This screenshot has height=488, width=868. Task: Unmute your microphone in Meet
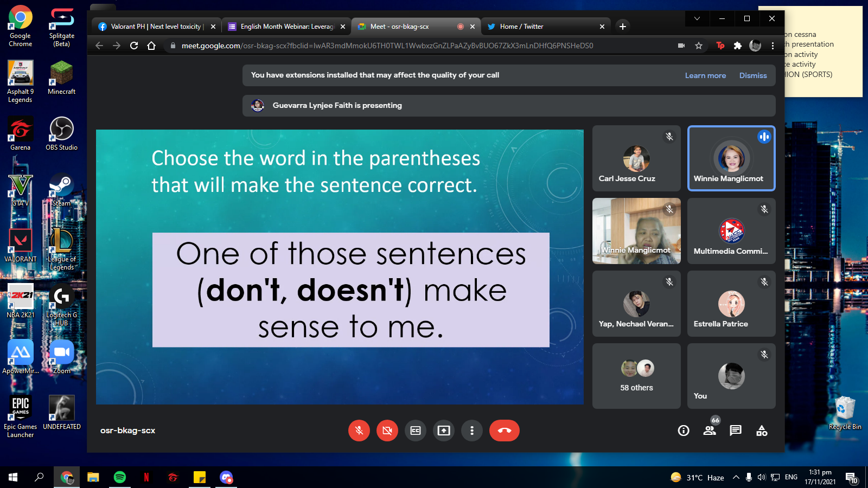(x=359, y=431)
